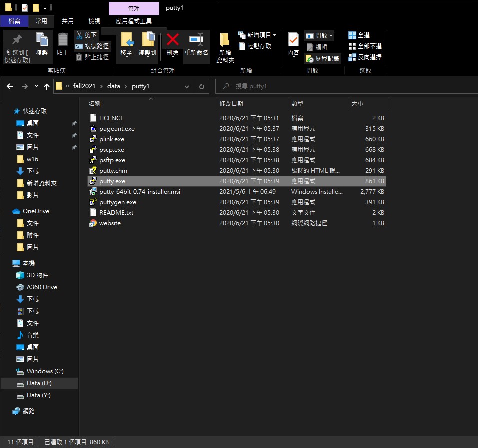
Task: Switch to the Home (常用) tab
Action: click(41, 21)
